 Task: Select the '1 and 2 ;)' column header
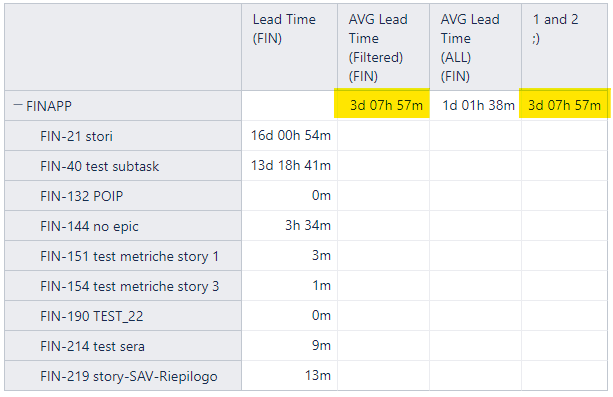click(564, 47)
